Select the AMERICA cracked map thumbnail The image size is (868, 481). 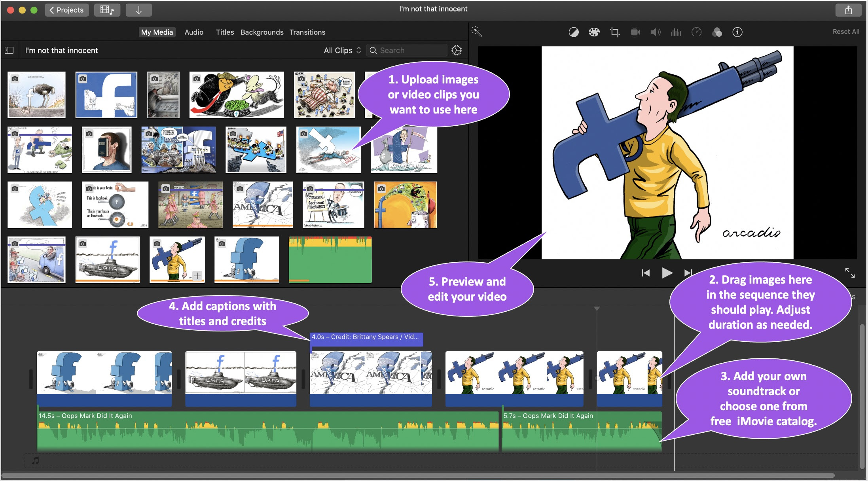(x=263, y=205)
